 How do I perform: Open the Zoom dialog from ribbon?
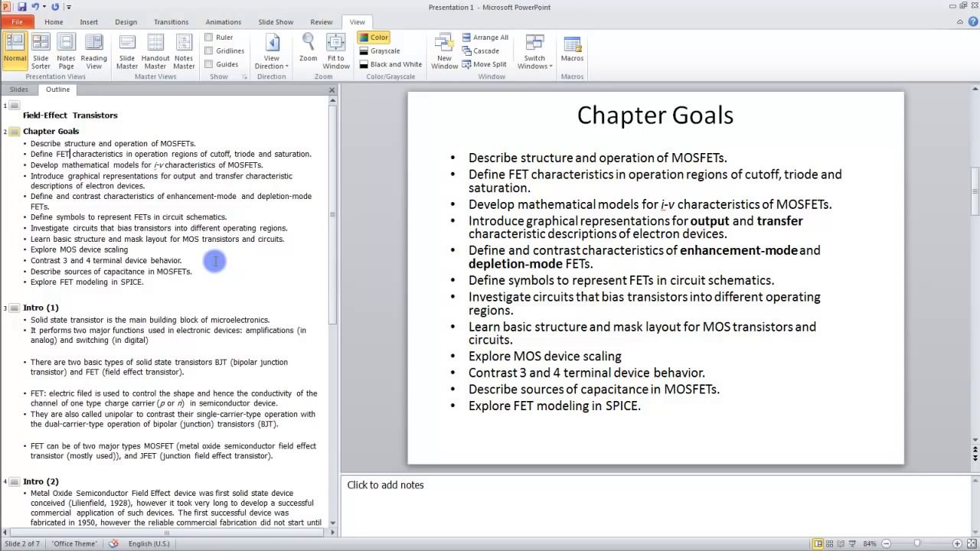coord(308,47)
